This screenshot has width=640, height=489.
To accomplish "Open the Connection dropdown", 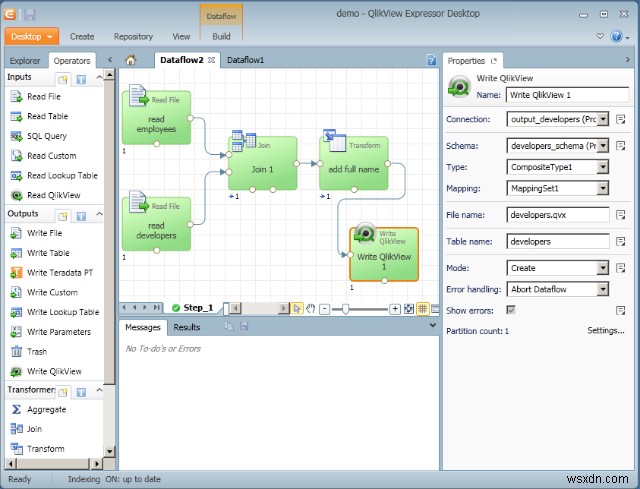I will pos(602,119).
